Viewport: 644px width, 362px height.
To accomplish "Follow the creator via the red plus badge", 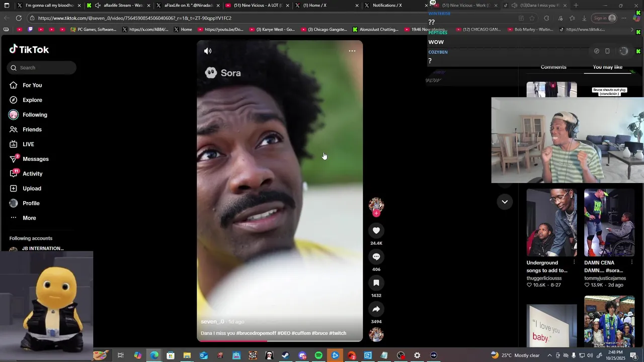I will (x=376, y=213).
